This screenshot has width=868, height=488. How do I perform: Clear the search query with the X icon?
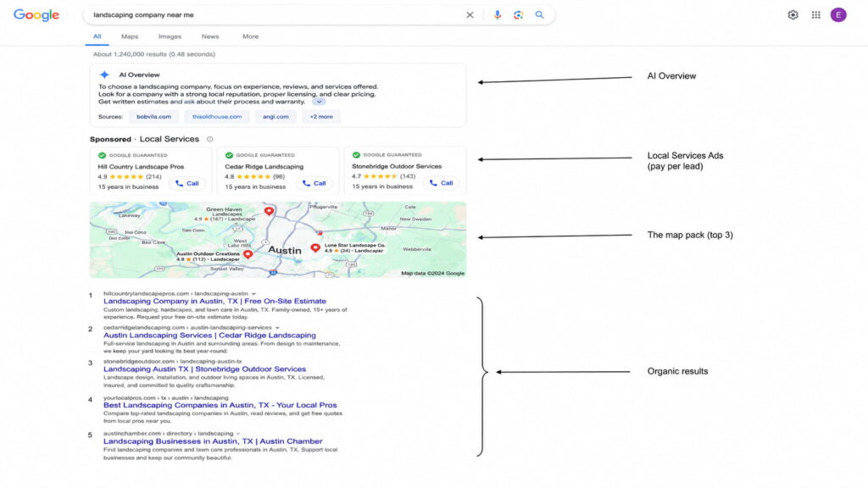(x=470, y=15)
